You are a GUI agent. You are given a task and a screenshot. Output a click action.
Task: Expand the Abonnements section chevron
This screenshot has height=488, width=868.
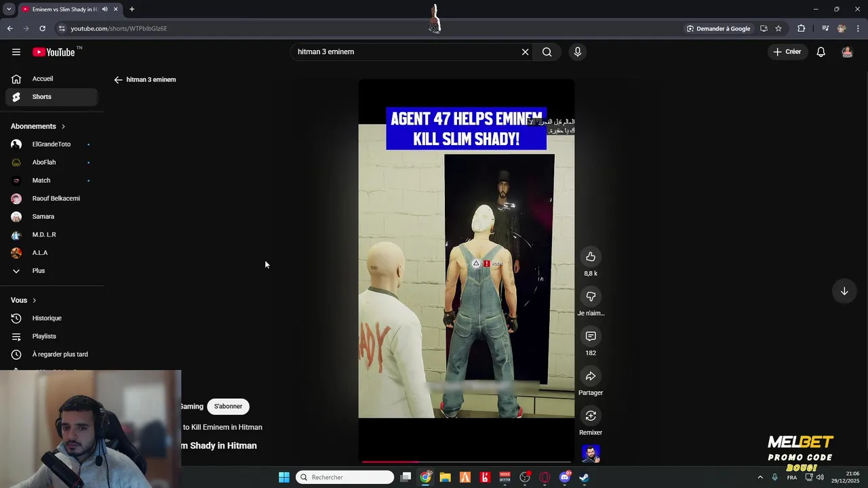(x=63, y=127)
